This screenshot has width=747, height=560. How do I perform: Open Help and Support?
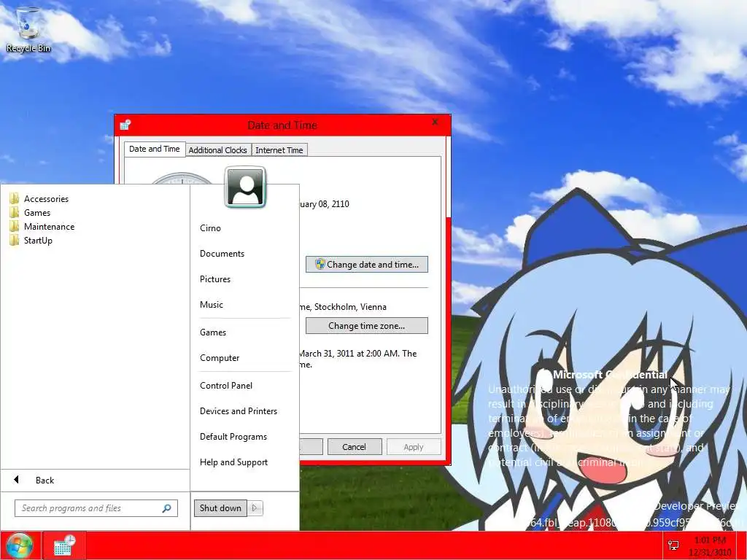pos(234,462)
